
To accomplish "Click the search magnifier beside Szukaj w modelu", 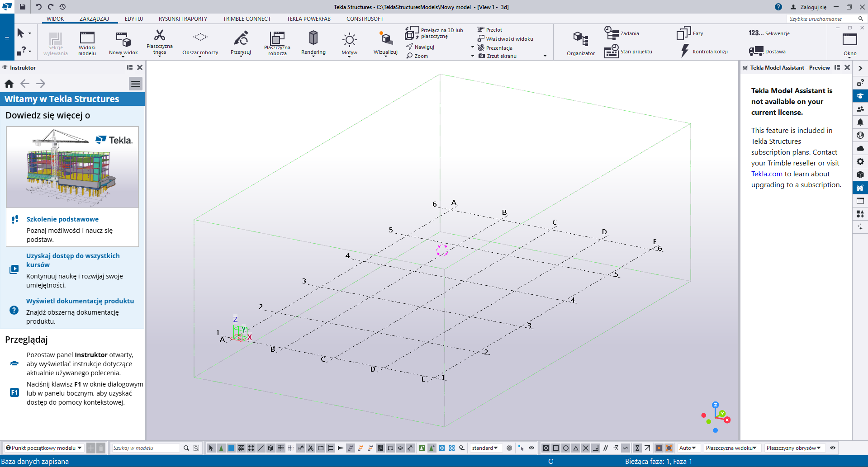I will (186, 448).
